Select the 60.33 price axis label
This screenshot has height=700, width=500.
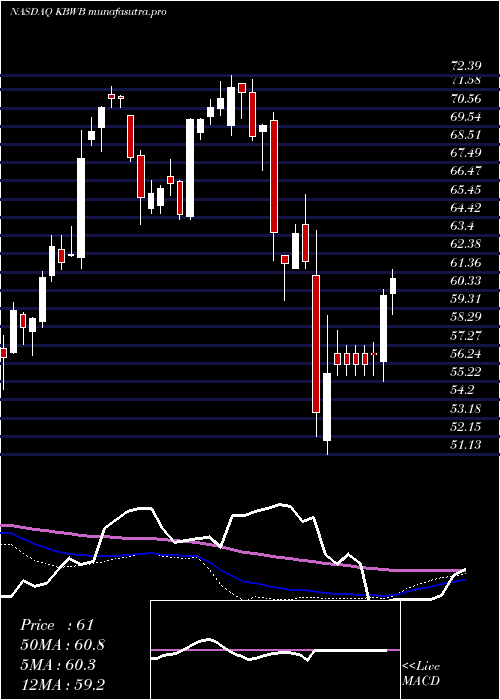point(466,281)
